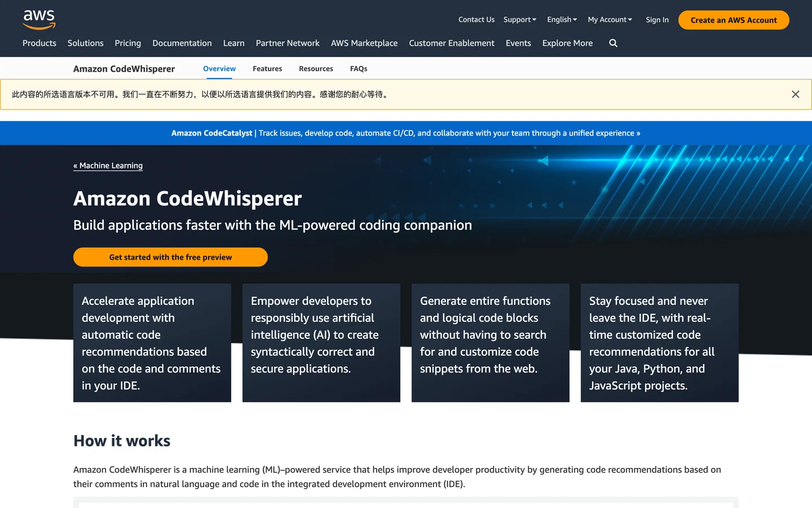This screenshot has height=508, width=812.
Task: Click Get started with the free preview
Action: (170, 257)
